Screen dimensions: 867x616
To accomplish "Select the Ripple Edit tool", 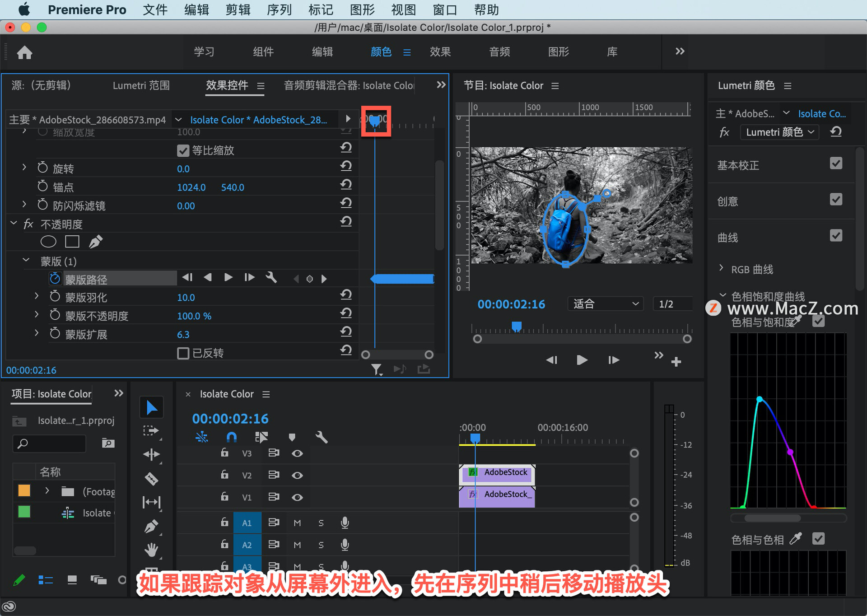I will 151,455.
